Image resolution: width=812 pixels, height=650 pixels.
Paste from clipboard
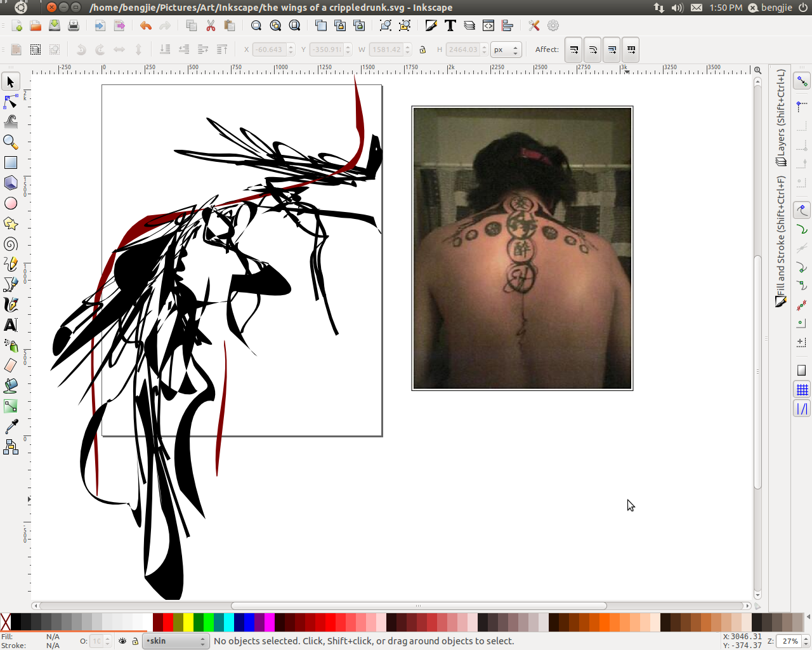pos(230,25)
